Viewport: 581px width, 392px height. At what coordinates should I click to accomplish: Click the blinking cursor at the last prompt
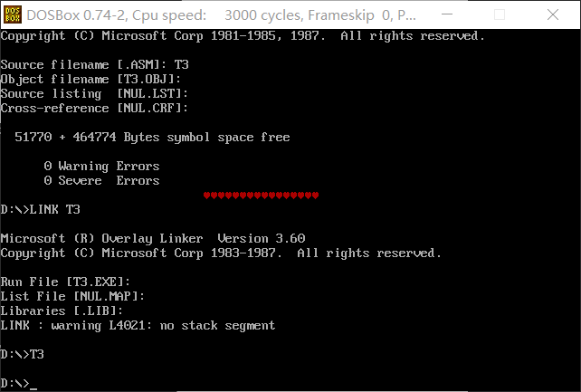[33, 385]
